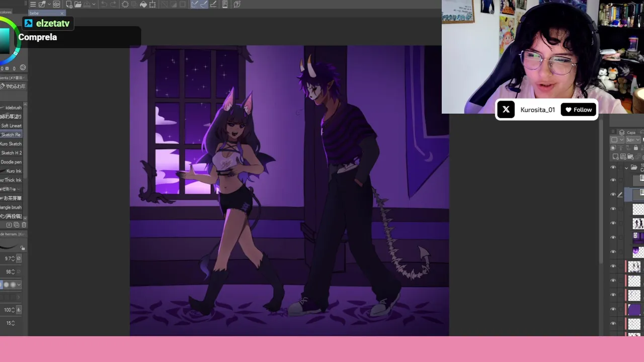Image resolution: width=644 pixels, height=362 pixels.
Task: Create a new canvas with the New icon
Action: coord(69,4)
